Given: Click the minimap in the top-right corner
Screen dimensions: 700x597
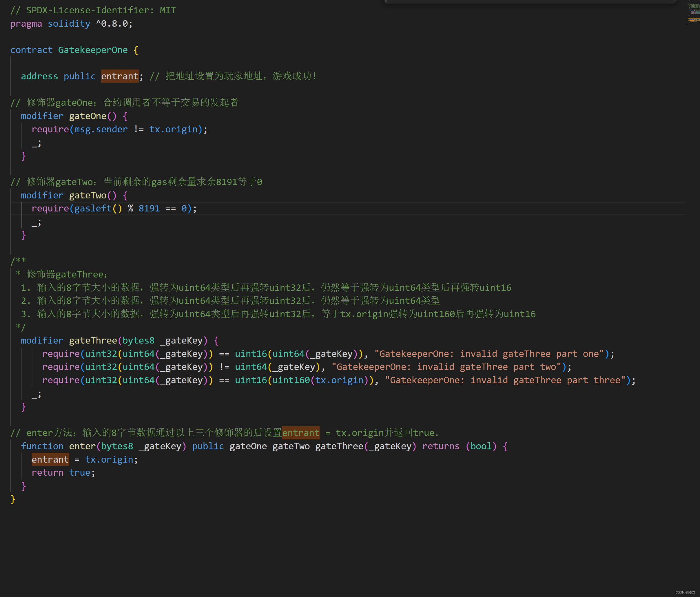Looking at the screenshot, I should pyautogui.click(x=693, y=13).
